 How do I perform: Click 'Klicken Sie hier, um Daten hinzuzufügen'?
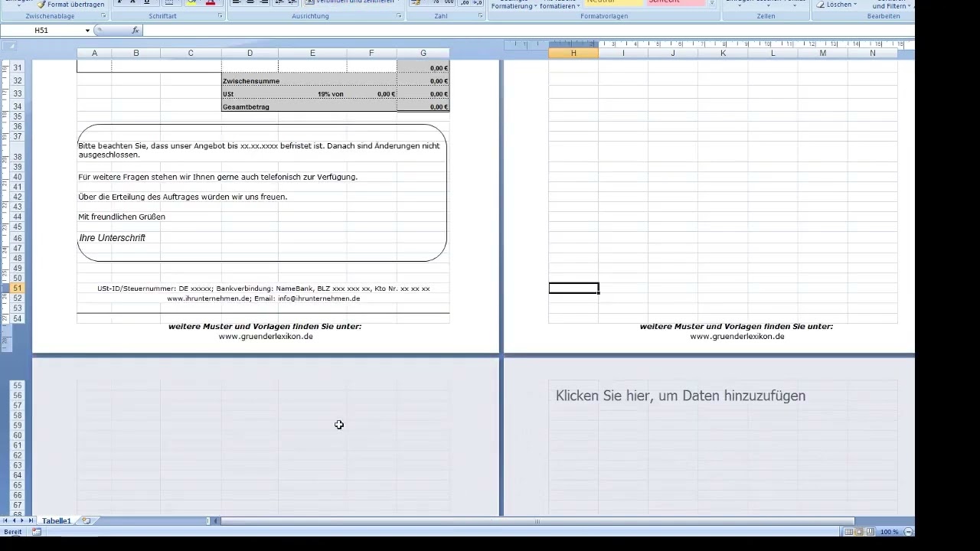[x=681, y=396]
